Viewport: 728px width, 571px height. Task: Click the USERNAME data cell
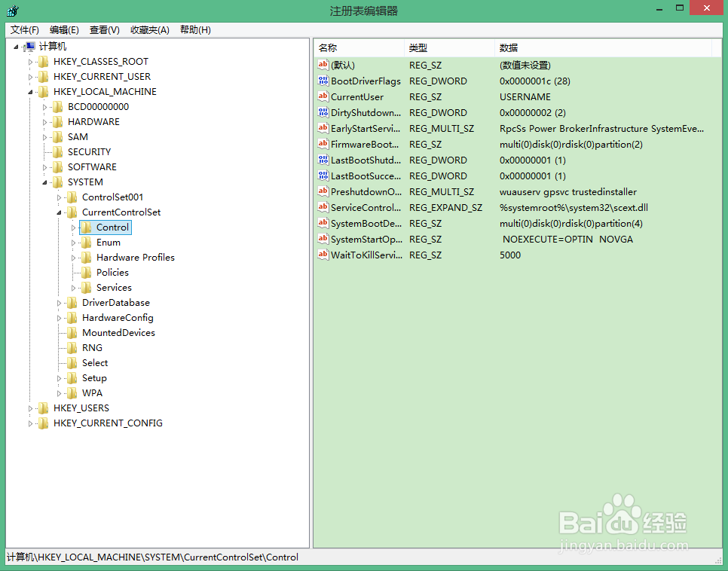(525, 97)
